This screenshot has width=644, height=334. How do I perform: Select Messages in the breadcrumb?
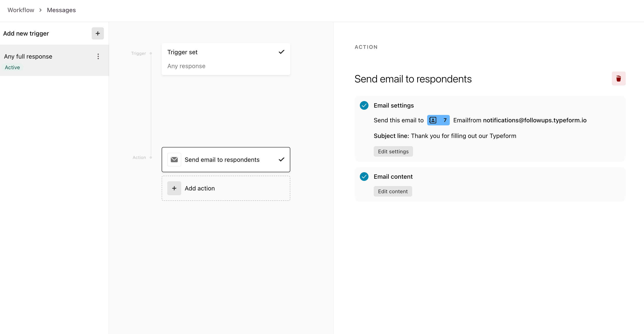[x=61, y=10]
